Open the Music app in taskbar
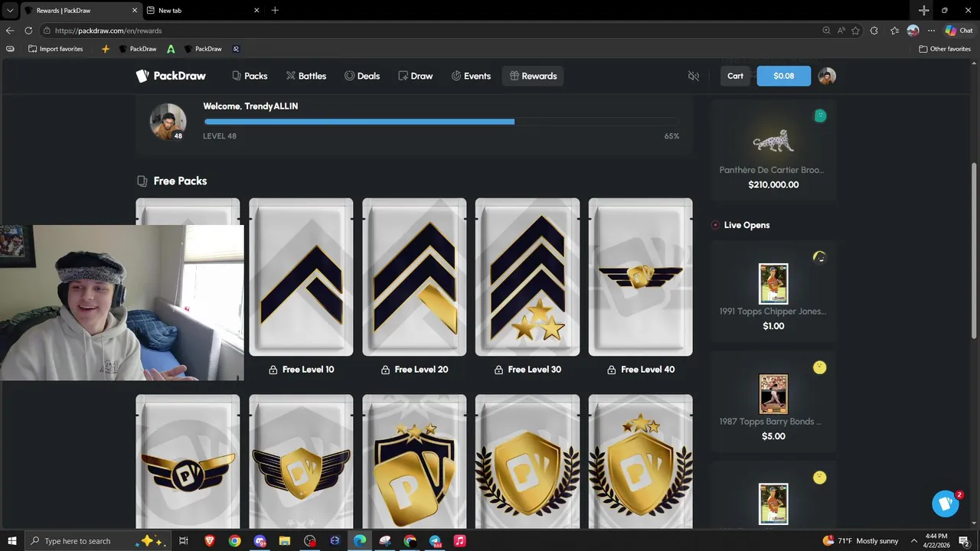980x551 pixels. 459,541
